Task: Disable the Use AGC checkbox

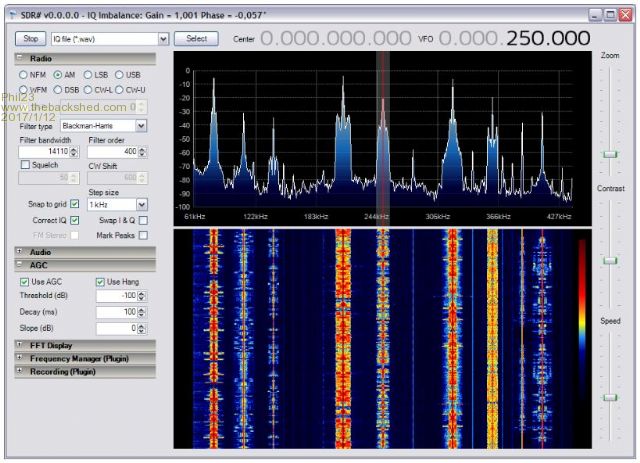Action: point(25,282)
